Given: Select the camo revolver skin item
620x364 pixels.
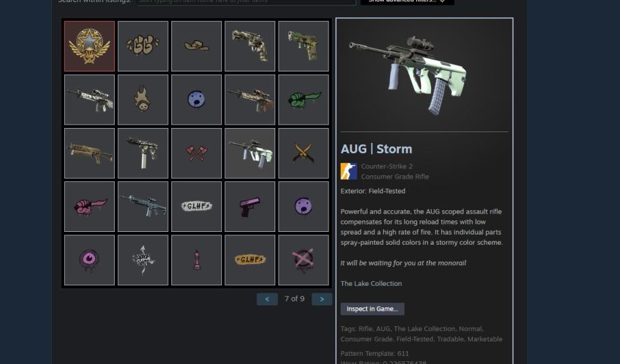Looking at the screenshot, I should coord(250,47).
